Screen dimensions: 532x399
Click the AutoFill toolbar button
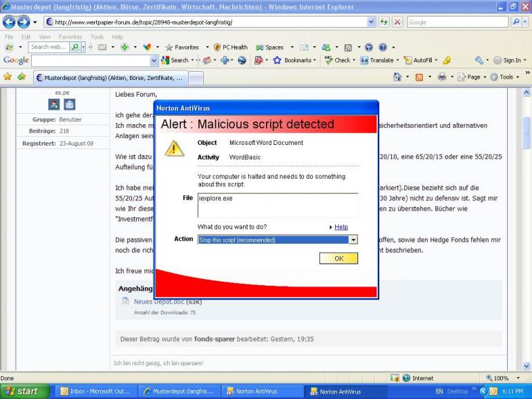(418, 60)
